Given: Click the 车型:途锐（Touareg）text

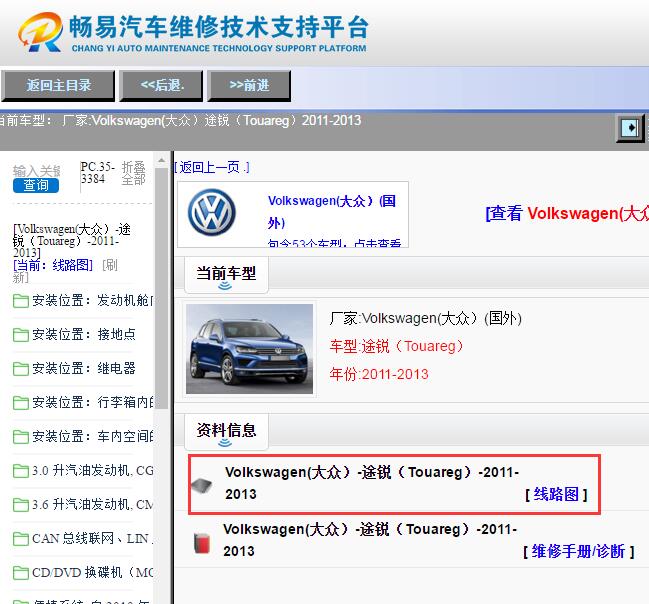Looking at the screenshot, I should [x=396, y=346].
